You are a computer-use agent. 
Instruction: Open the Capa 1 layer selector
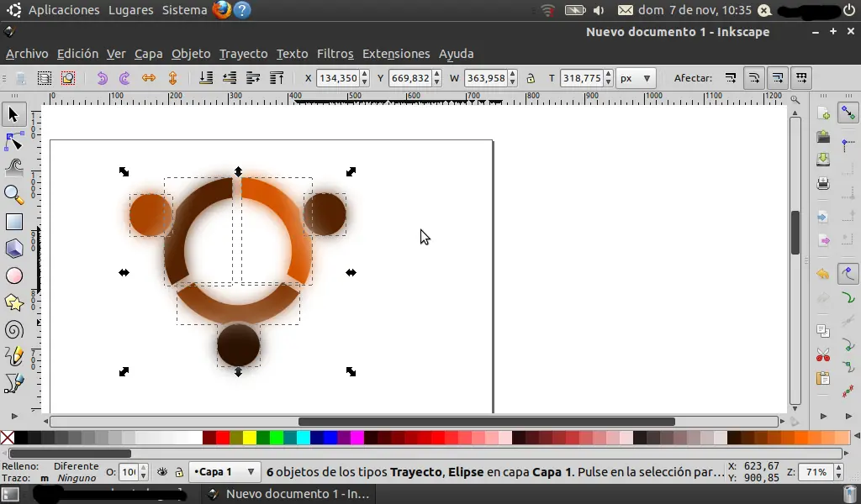(223, 471)
